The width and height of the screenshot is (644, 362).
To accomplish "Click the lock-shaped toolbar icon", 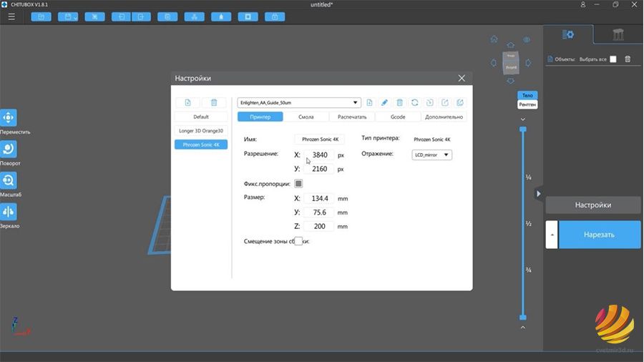I will coord(275,17).
